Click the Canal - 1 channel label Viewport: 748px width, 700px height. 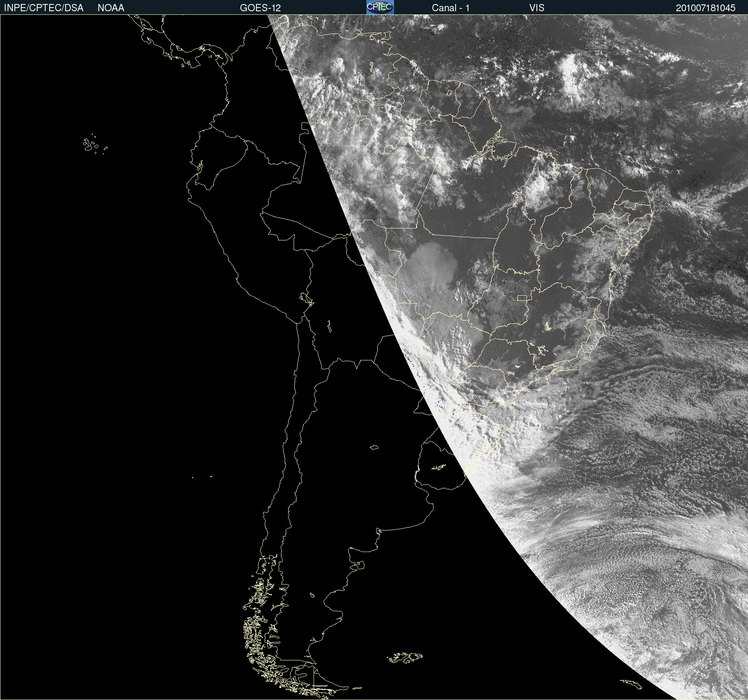point(451,8)
